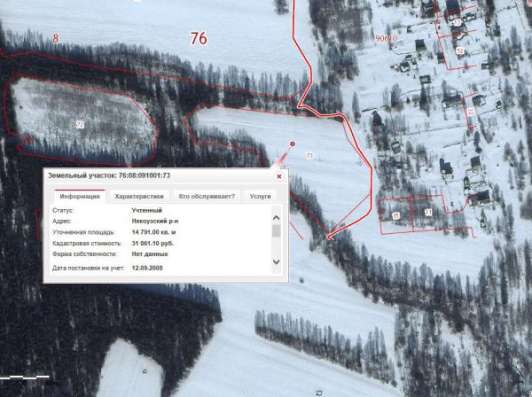Viewport: 532px width, 397px height.
Task: Open the Услуги tab
Action: 260,196
